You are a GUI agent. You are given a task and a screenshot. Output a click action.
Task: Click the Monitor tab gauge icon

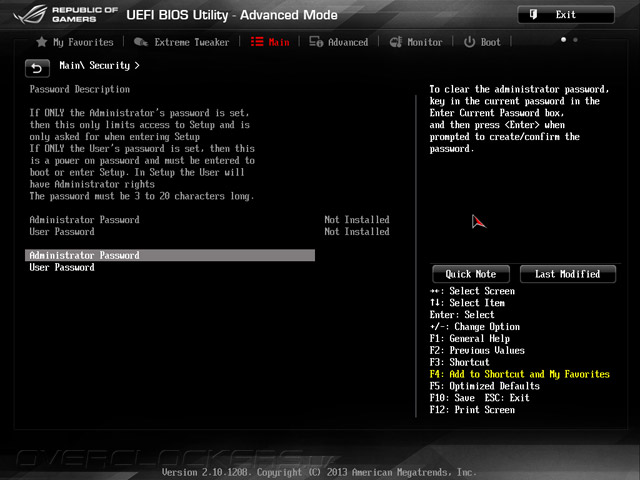396,42
